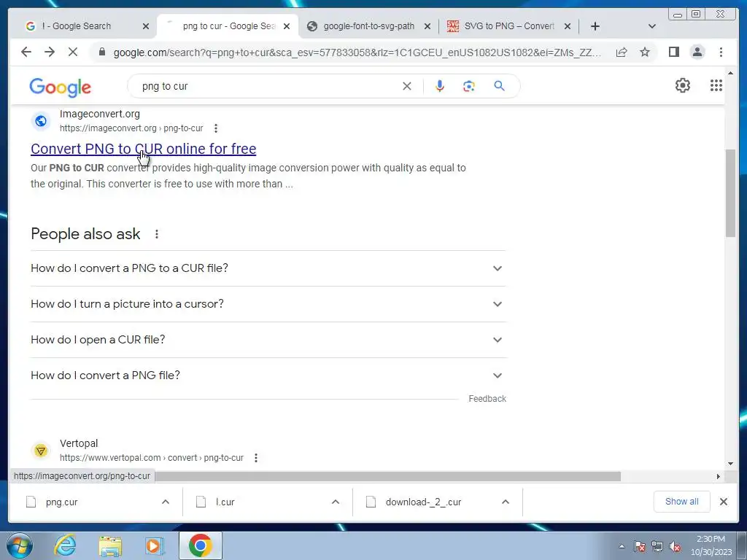Image resolution: width=747 pixels, height=560 pixels.
Task: Switch to the google-font-to-svg-path tab
Action: (x=368, y=26)
